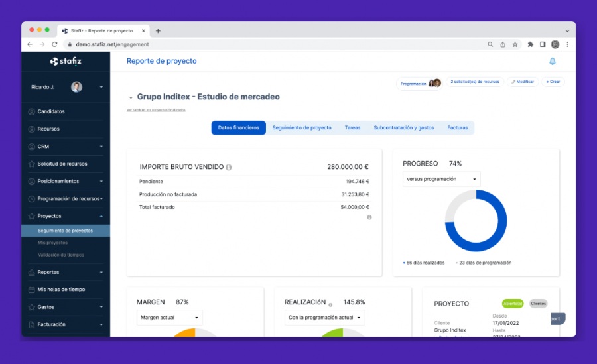Click the browser zoom magnifier icon
597x364 pixels.
(490, 44)
